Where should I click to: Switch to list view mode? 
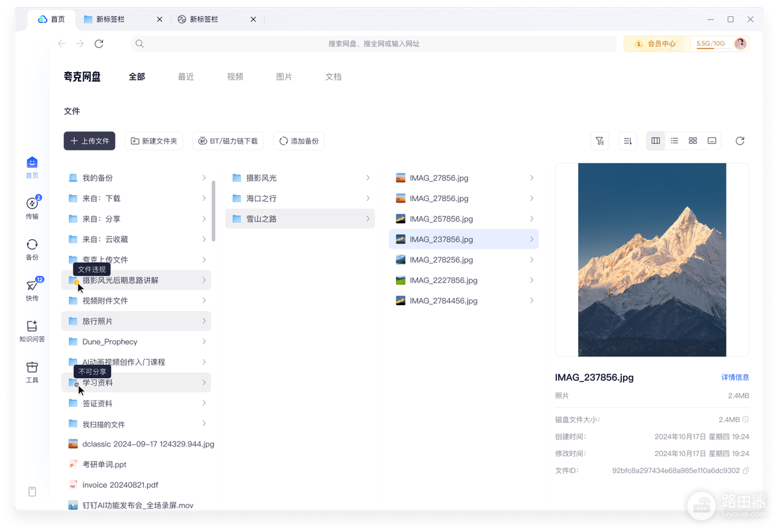pyautogui.click(x=674, y=141)
